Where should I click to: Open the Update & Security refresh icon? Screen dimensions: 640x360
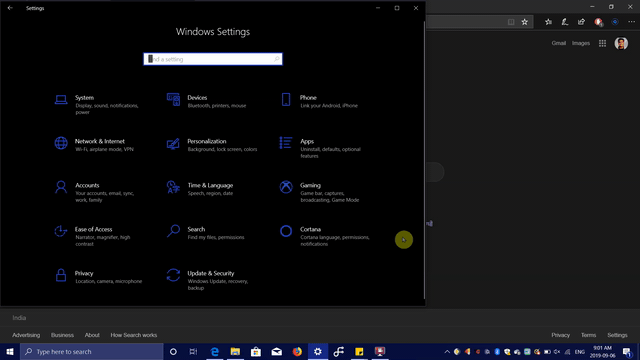point(173,275)
